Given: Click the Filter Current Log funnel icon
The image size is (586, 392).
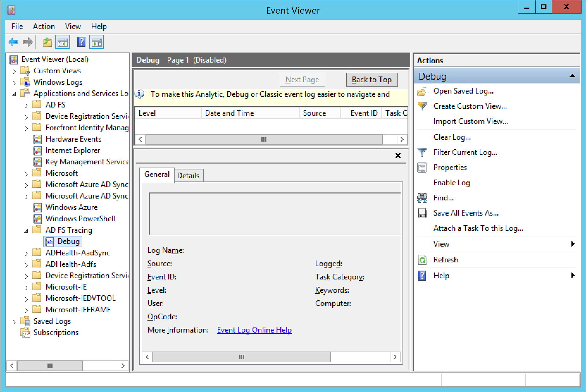Looking at the screenshot, I should pyautogui.click(x=422, y=152).
